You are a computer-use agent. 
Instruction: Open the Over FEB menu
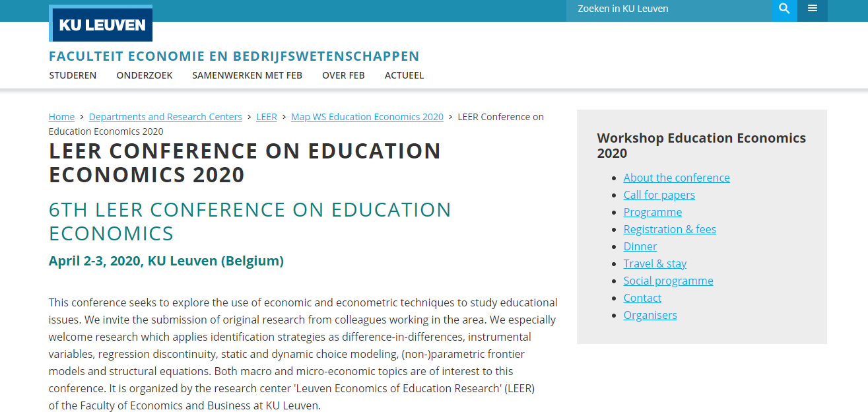tap(343, 75)
